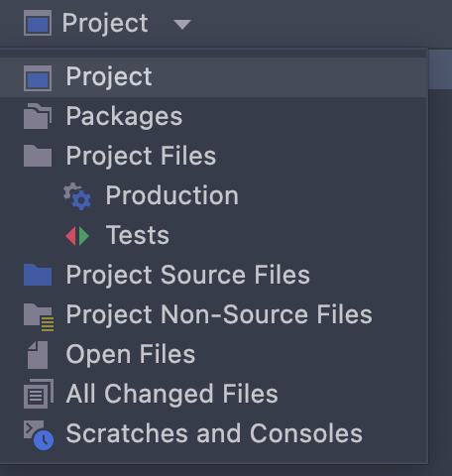This screenshot has height=476, width=452.
Task: Click the red-green Tests icon
Action: pos(77,236)
